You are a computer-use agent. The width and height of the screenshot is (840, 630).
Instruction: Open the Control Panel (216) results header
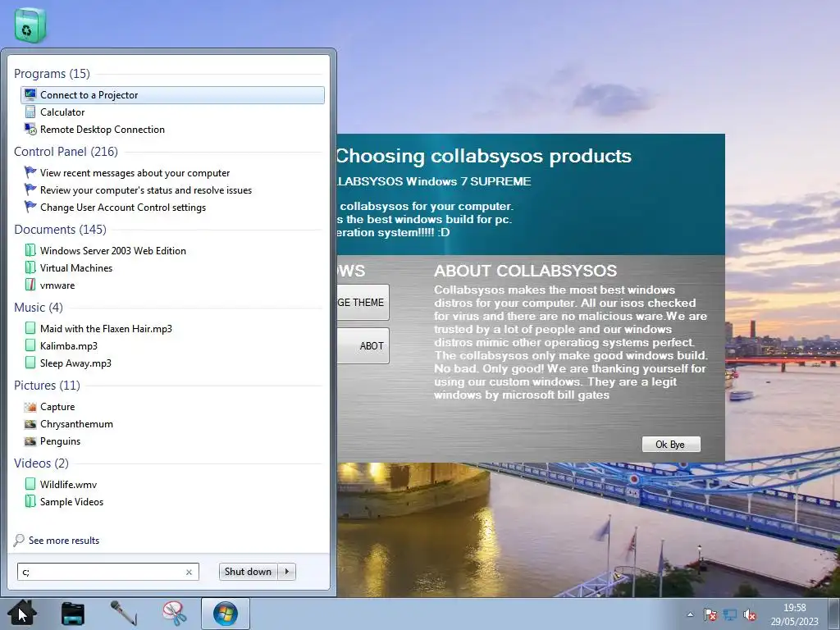(66, 152)
